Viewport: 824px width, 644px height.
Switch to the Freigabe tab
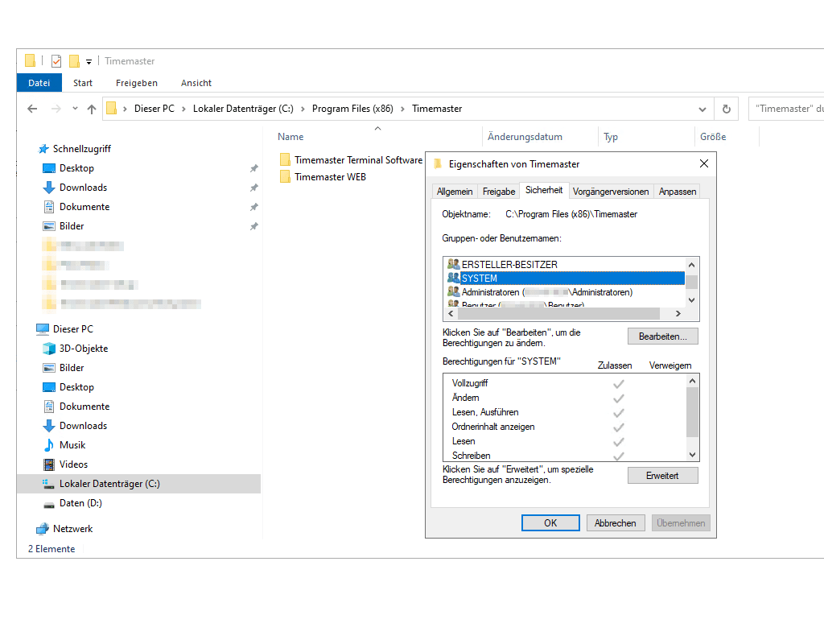498,192
